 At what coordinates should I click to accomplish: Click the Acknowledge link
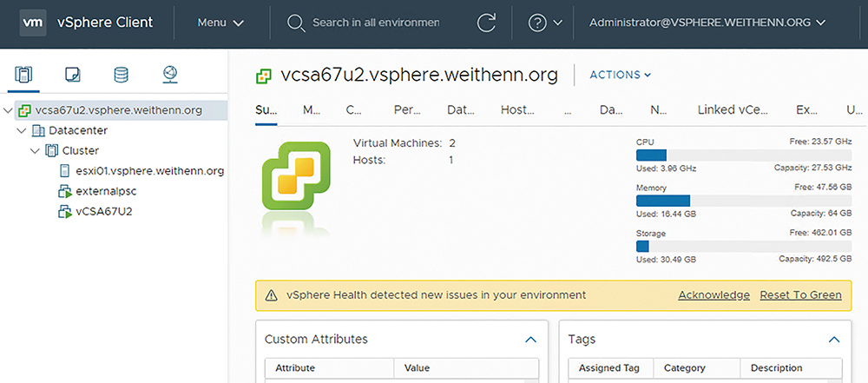[714, 295]
